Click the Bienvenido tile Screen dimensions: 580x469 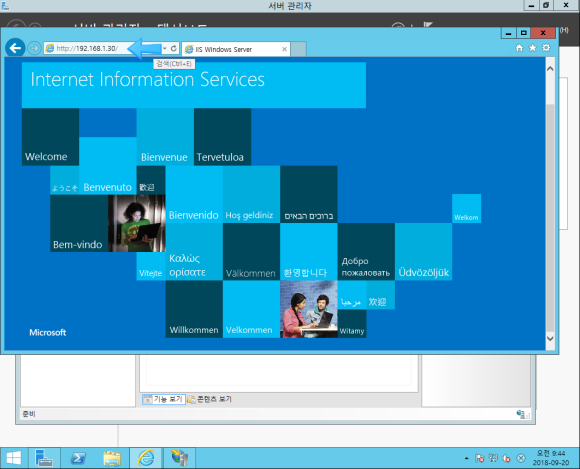[194, 194]
